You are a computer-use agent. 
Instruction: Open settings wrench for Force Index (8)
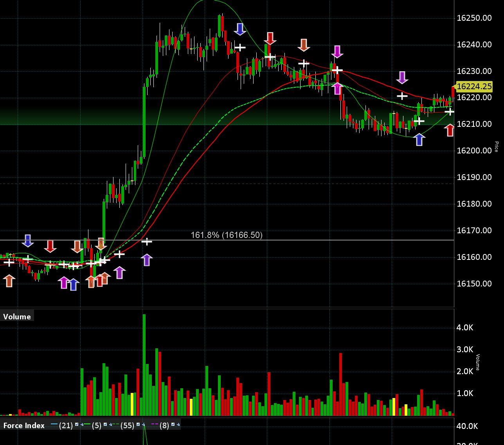tap(178, 425)
